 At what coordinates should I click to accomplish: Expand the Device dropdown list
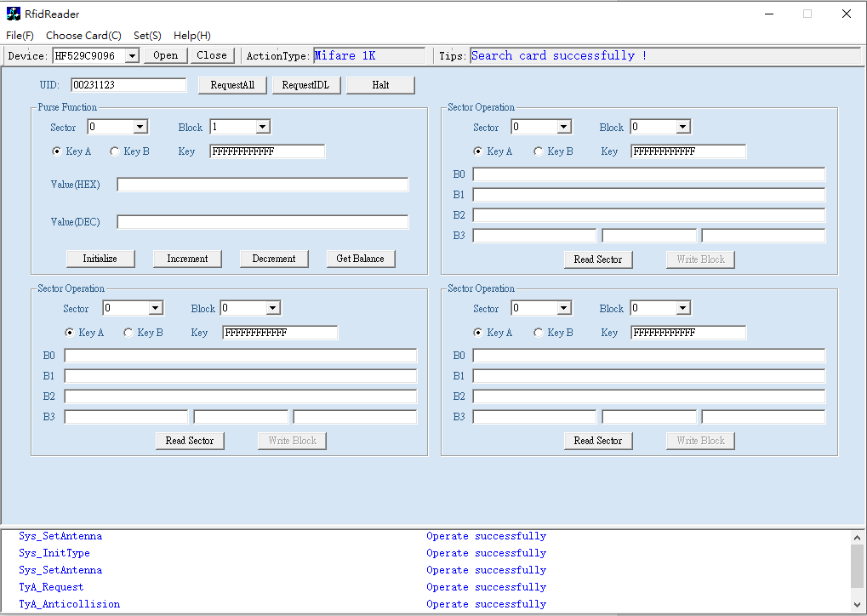(x=132, y=56)
